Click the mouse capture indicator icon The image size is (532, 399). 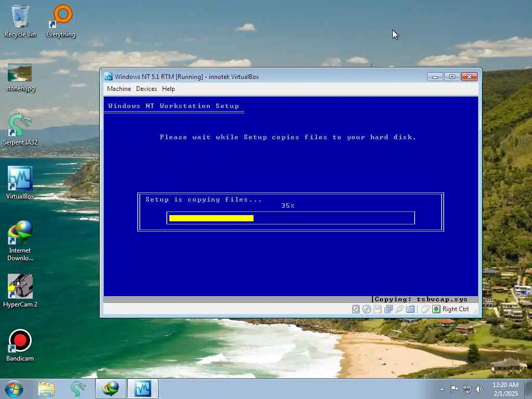pyautogui.click(x=425, y=309)
